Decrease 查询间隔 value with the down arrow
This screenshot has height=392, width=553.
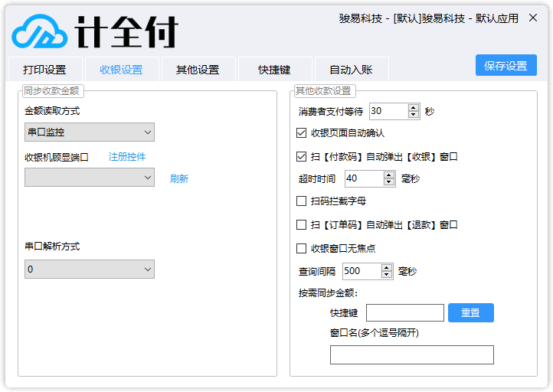[387, 275]
